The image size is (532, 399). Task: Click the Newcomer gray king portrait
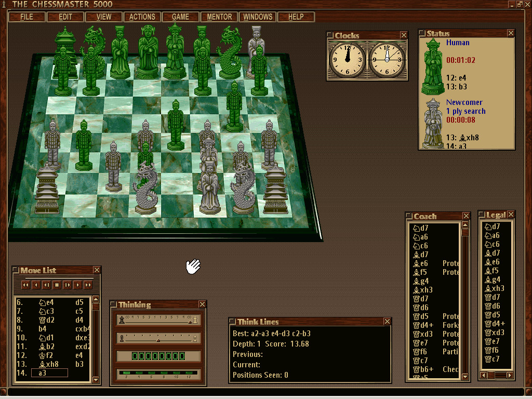(x=433, y=124)
